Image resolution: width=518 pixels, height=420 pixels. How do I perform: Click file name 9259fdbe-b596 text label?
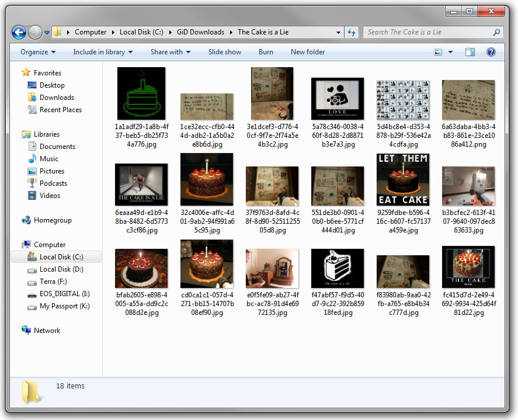tap(403, 221)
